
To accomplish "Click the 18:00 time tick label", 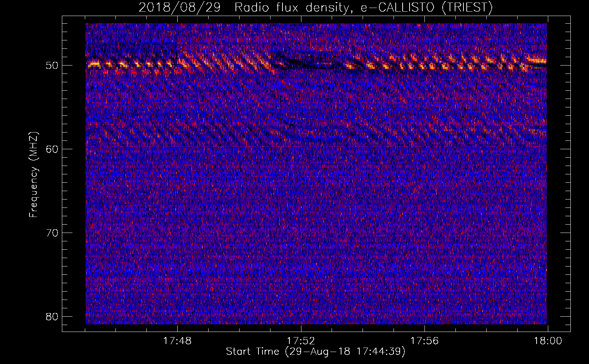I will (548, 341).
